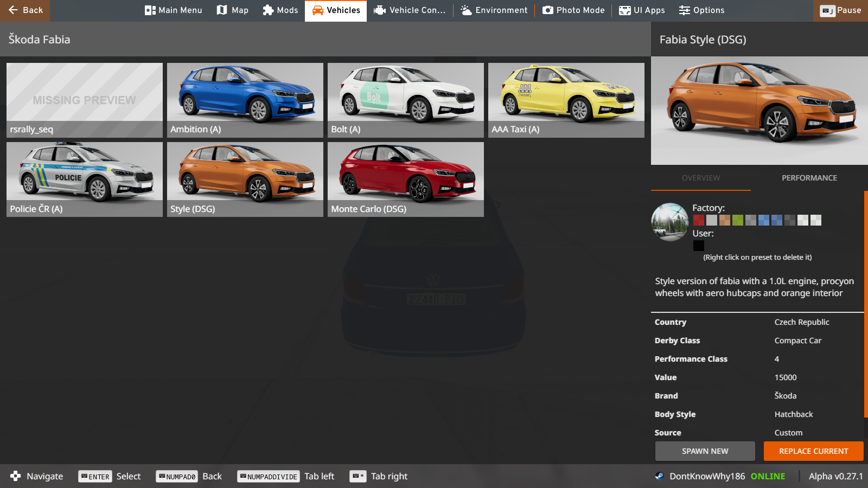868x488 pixels.
Task: Click the engine icon for Vehicle Config
Action: click(380, 10)
